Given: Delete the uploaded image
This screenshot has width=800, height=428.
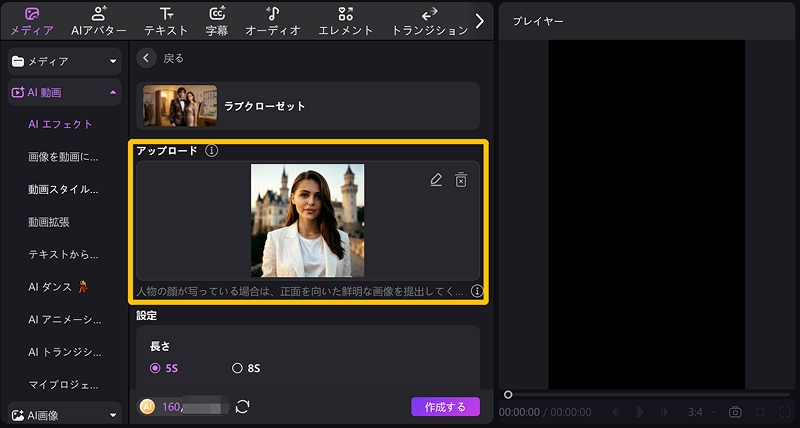Looking at the screenshot, I should pyautogui.click(x=461, y=180).
